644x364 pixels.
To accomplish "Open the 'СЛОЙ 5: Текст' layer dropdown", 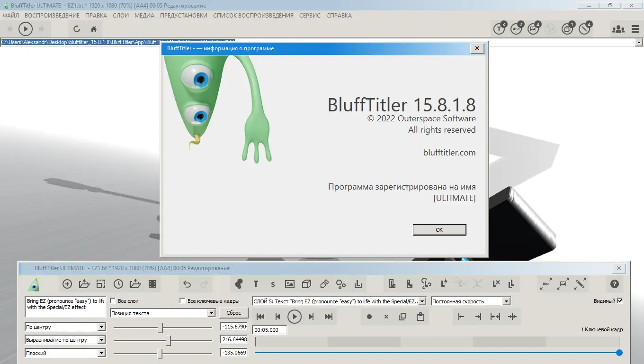I will (422, 301).
